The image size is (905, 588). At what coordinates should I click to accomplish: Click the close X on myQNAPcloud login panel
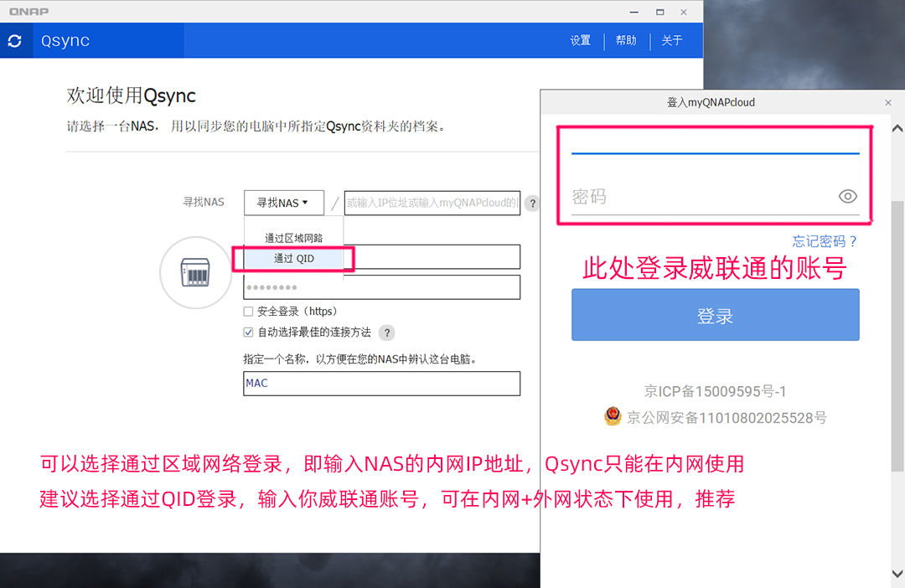coord(888,102)
